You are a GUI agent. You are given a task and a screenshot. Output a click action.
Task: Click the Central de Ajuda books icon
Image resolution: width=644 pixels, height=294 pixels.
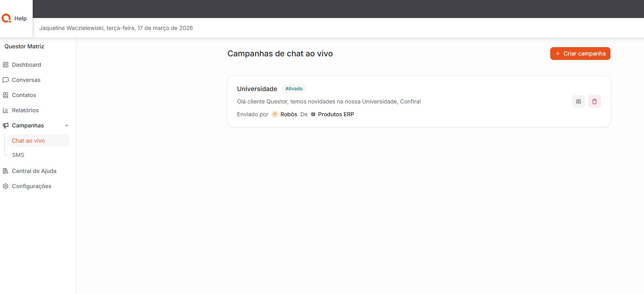pyautogui.click(x=6, y=171)
